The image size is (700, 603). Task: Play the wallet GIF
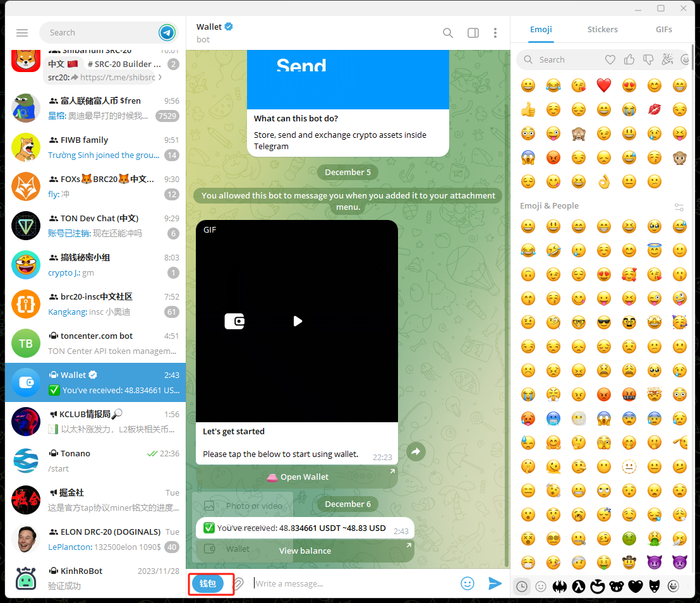point(298,321)
